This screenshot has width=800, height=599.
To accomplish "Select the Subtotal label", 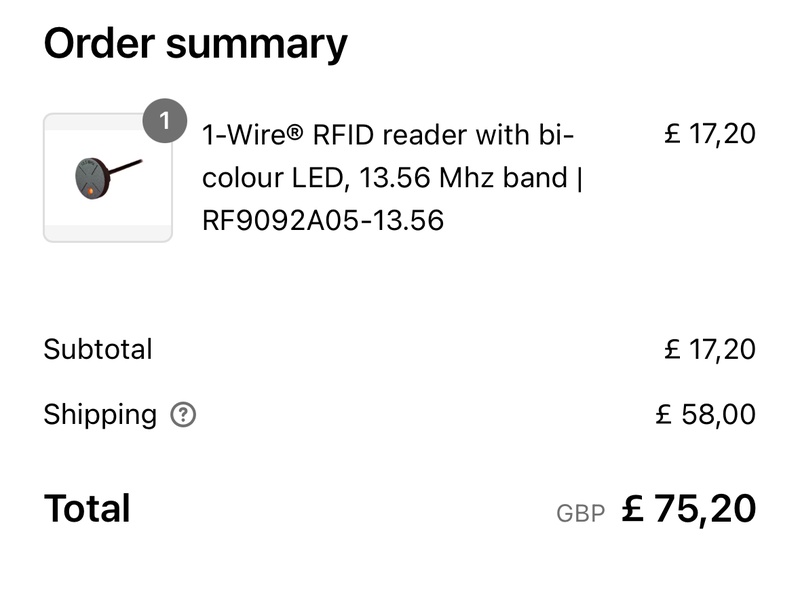I will pyautogui.click(x=98, y=350).
